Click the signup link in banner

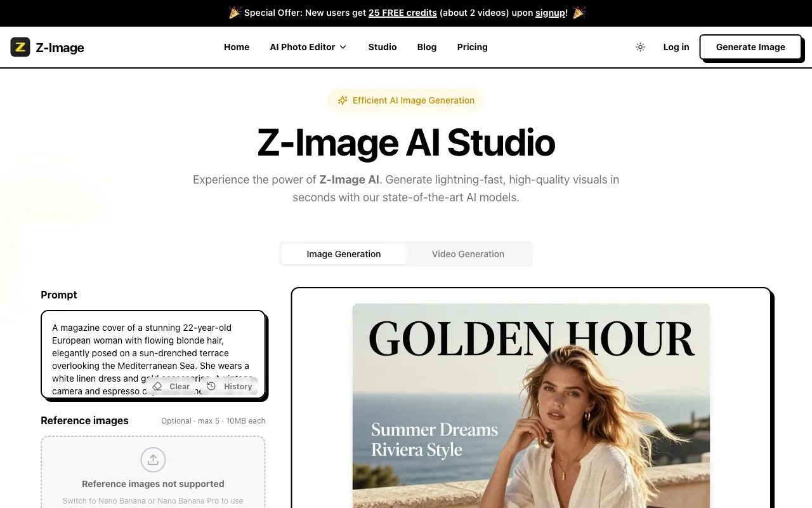(x=550, y=13)
